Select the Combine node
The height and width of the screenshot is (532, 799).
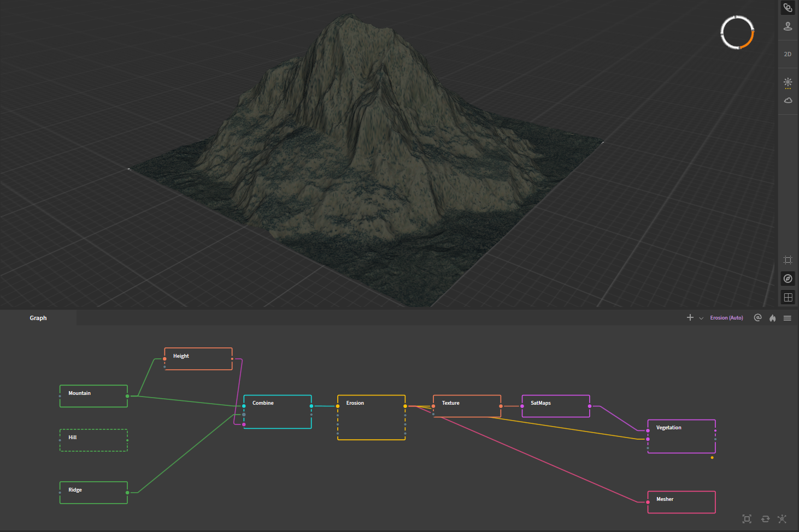278,412
